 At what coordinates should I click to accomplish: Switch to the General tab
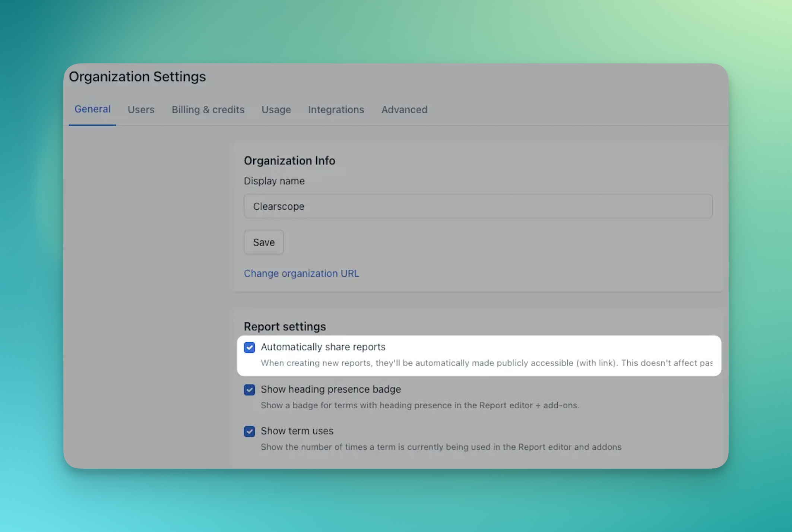tap(92, 109)
